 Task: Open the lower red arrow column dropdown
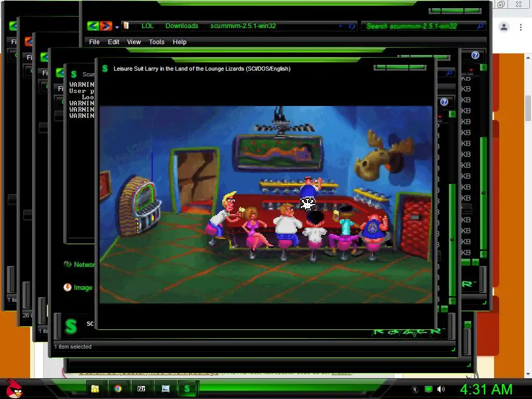[x=440, y=117]
